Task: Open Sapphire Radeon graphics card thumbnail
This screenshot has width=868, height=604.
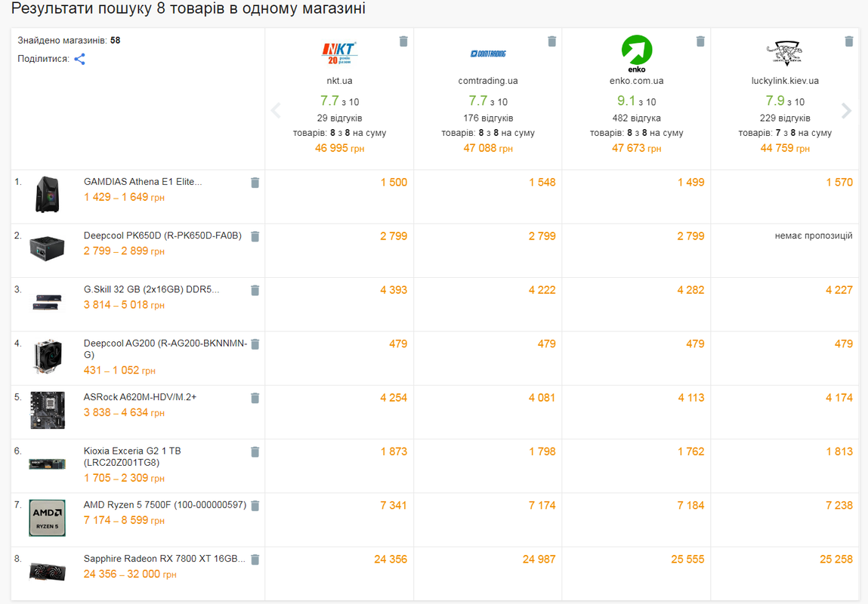Action: click(x=47, y=572)
